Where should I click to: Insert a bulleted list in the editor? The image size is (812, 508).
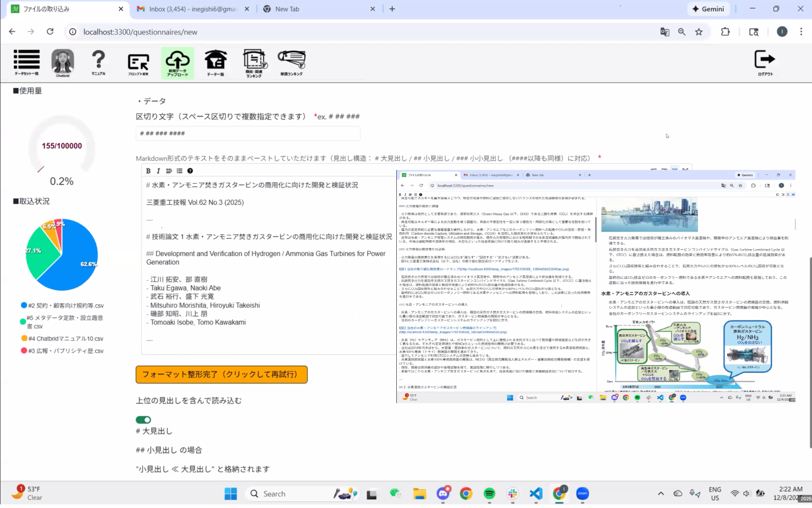[180, 171]
